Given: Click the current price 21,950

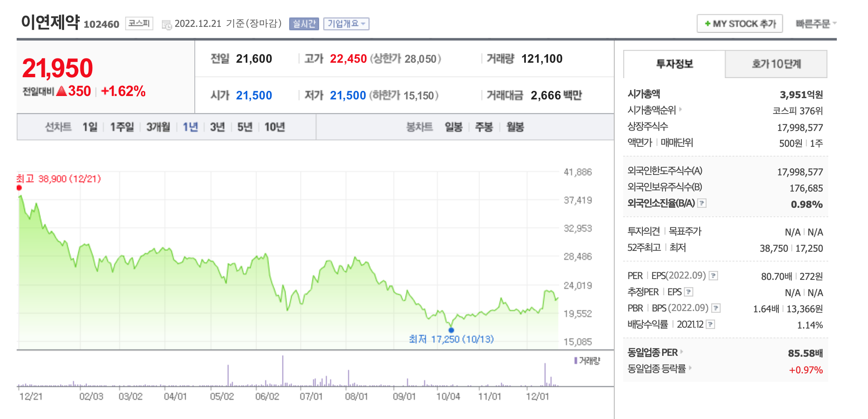Looking at the screenshot, I should click(57, 68).
